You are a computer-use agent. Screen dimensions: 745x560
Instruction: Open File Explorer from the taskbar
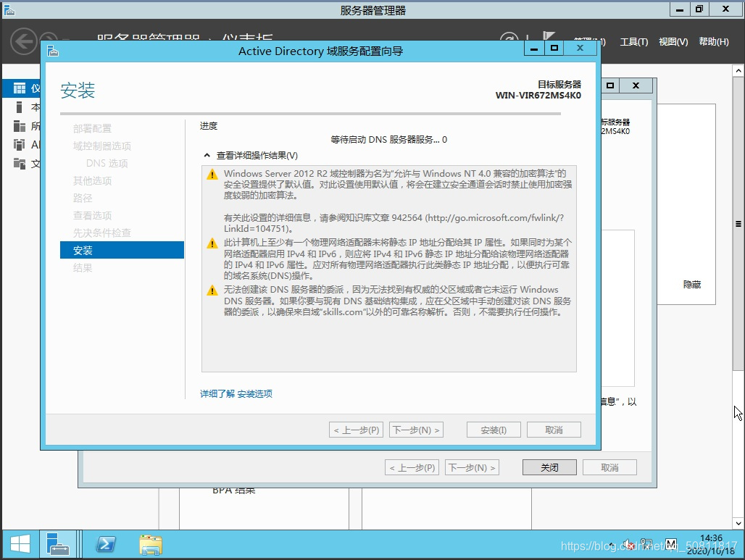pyautogui.click(x=151, y=544)
